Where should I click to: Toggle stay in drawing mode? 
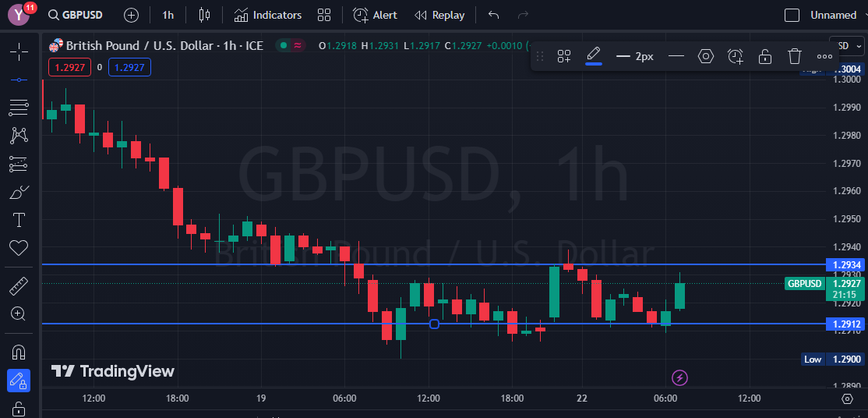[19, 381]
